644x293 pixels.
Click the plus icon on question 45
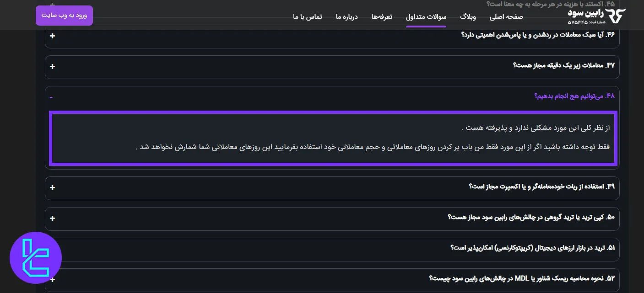click(x=52, y=5)
